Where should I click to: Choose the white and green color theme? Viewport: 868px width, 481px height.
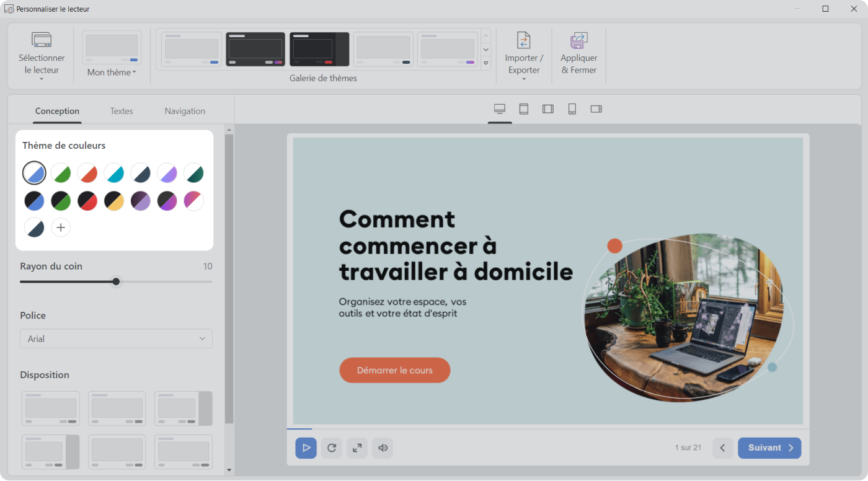pyautogui.click(x=61, y=173)
